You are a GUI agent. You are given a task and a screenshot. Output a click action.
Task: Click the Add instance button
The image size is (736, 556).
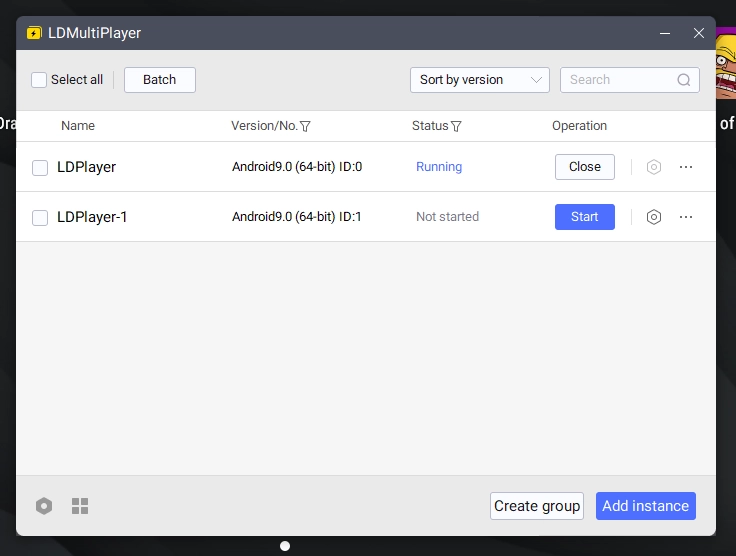(645, 506)
